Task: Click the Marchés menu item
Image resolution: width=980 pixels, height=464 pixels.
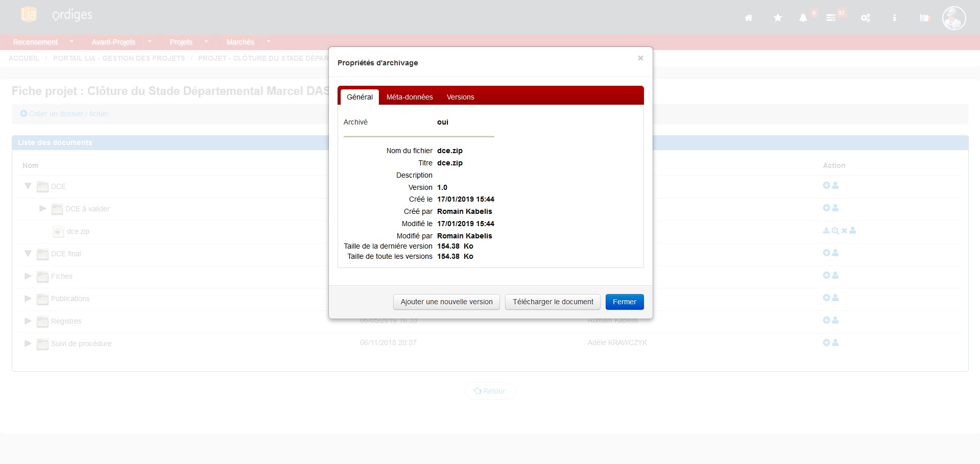Action: coord(241,42)
